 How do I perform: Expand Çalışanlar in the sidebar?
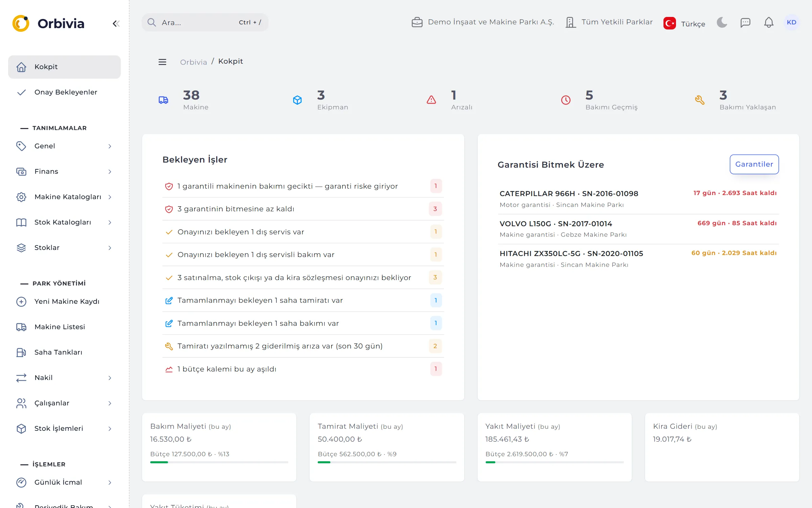(x=64, y=403)
